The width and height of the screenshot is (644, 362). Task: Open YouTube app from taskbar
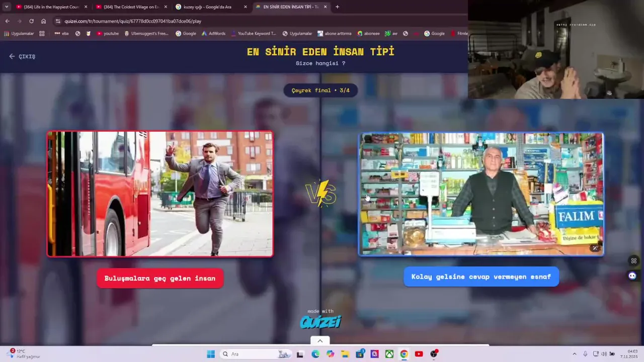tap(419, 354)
